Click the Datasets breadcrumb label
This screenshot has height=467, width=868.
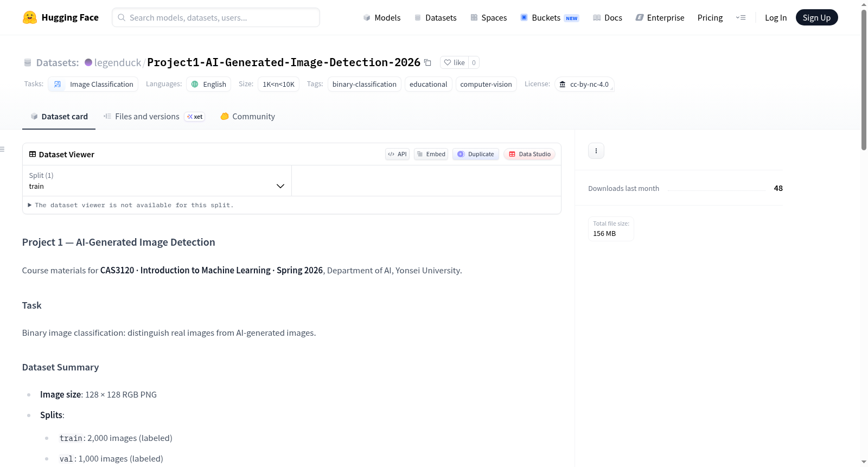[x=58, y=62]
